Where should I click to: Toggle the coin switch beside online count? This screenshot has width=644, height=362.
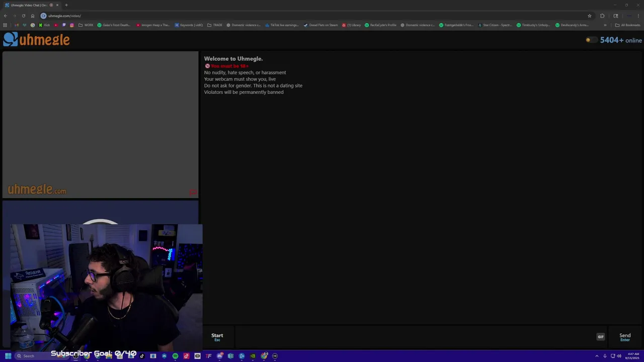pyautogui.click(x=591, y=40)
